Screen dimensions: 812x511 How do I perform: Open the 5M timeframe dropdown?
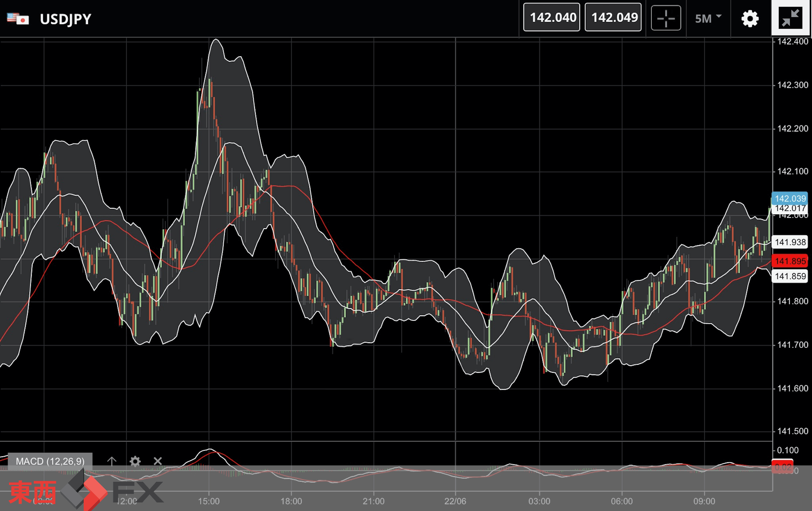708,18
